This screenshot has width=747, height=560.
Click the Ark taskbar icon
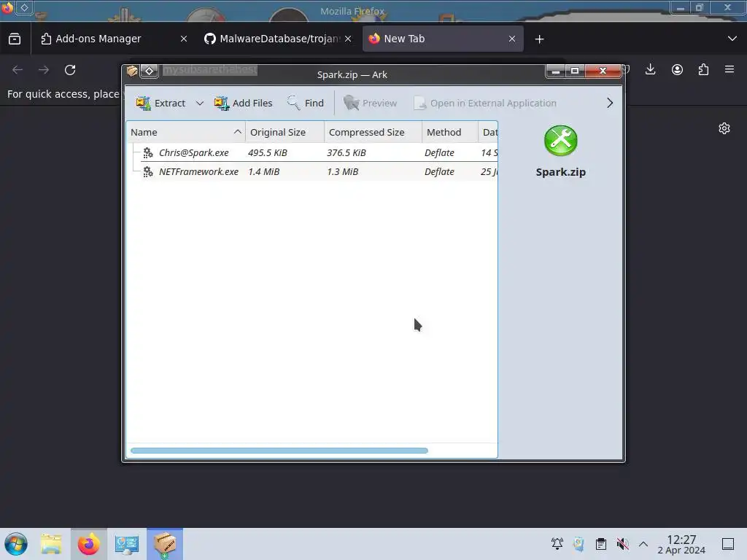pos(165,544)
